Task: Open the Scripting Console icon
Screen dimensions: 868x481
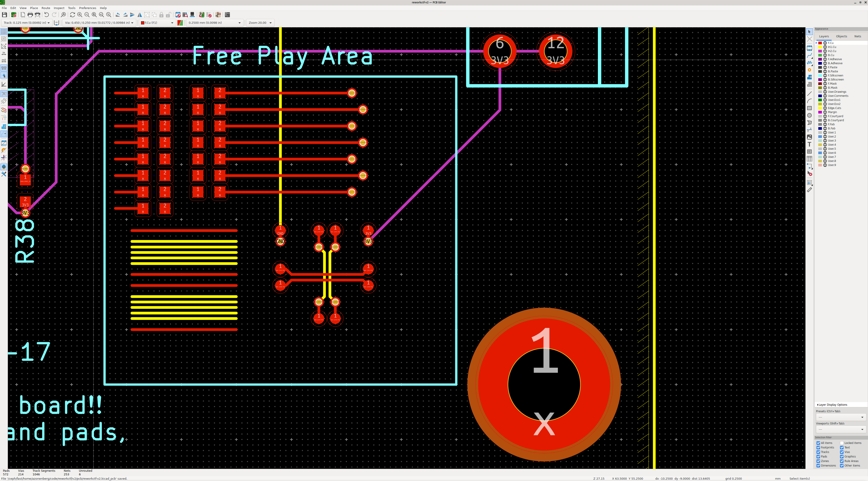Action: pyautogui.click(x=227, y=15)
